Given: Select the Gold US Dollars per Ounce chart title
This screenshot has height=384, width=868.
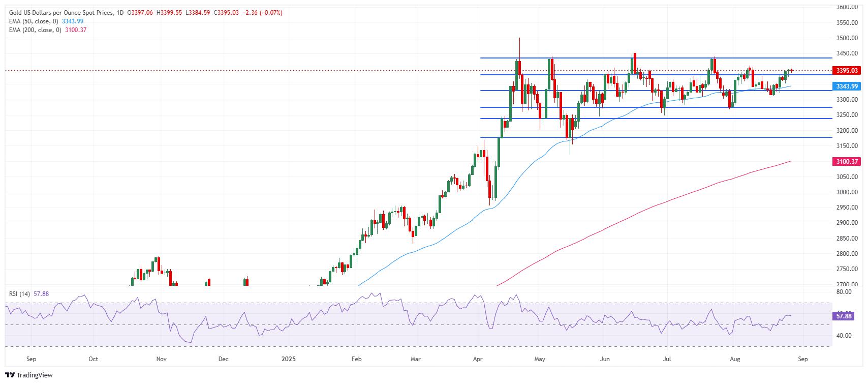Looking at the screenshot, I should click(x=60, y=13).
